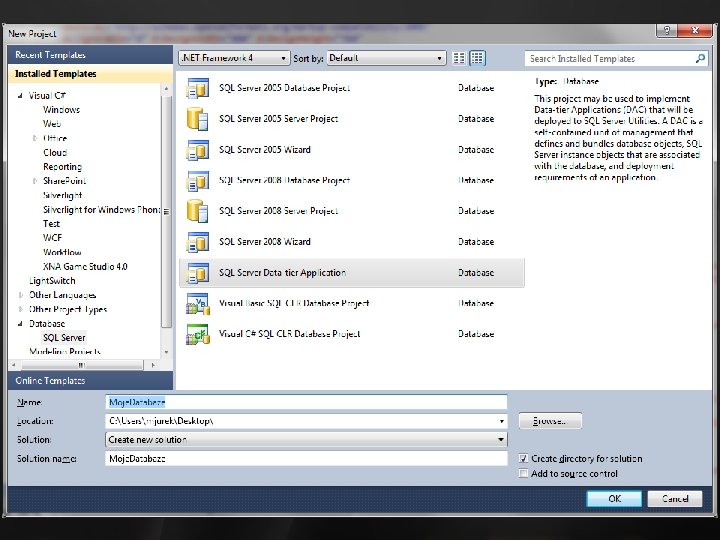Select the Cloud tree item

pyautogui.click(x=55, y=152)
